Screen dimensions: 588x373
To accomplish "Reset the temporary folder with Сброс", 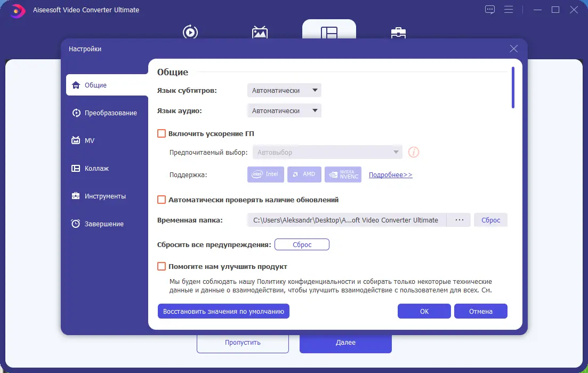I will click(x=490, y=220).
